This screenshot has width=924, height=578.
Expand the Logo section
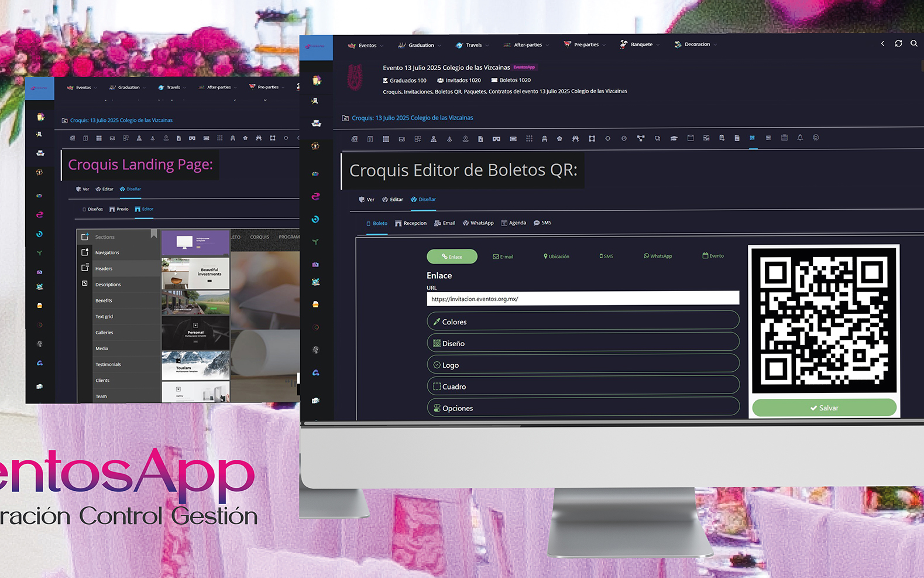[x=583, y=364]
